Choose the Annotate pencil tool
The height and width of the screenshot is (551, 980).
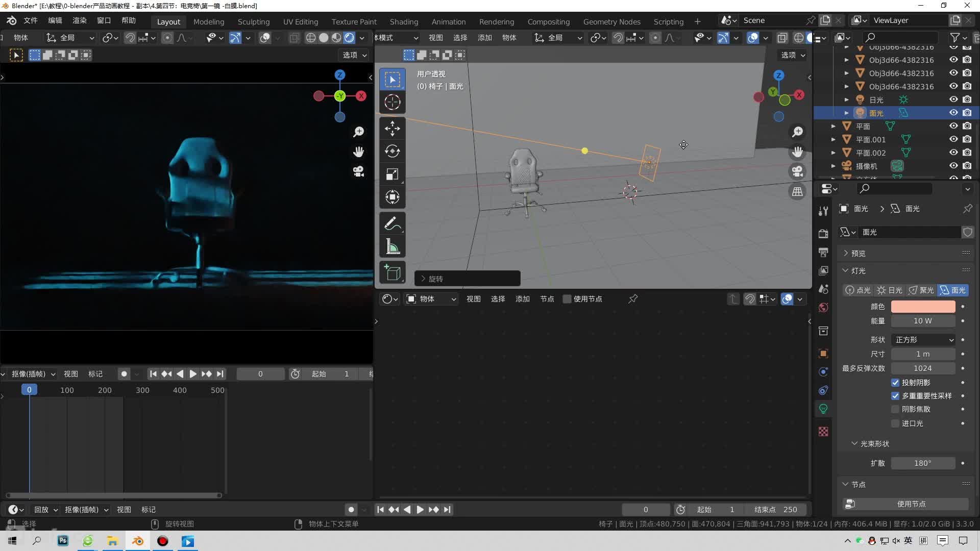point(392,223)
